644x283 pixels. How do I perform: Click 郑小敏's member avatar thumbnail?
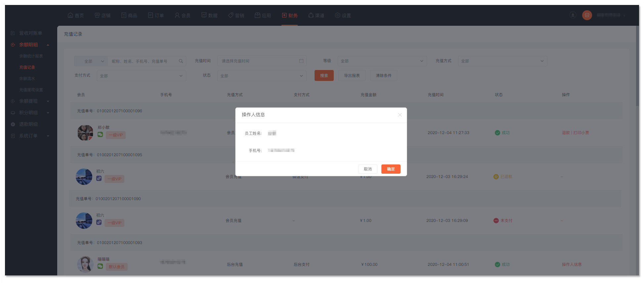click(85, 133)
